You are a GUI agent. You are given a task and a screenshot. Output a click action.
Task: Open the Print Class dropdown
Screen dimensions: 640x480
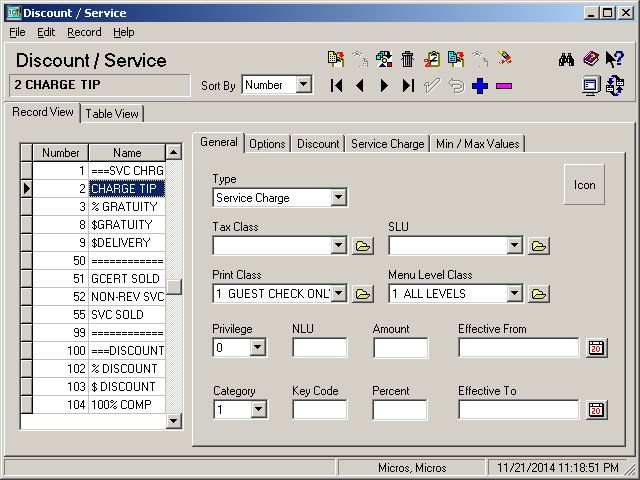click(338, 294)
